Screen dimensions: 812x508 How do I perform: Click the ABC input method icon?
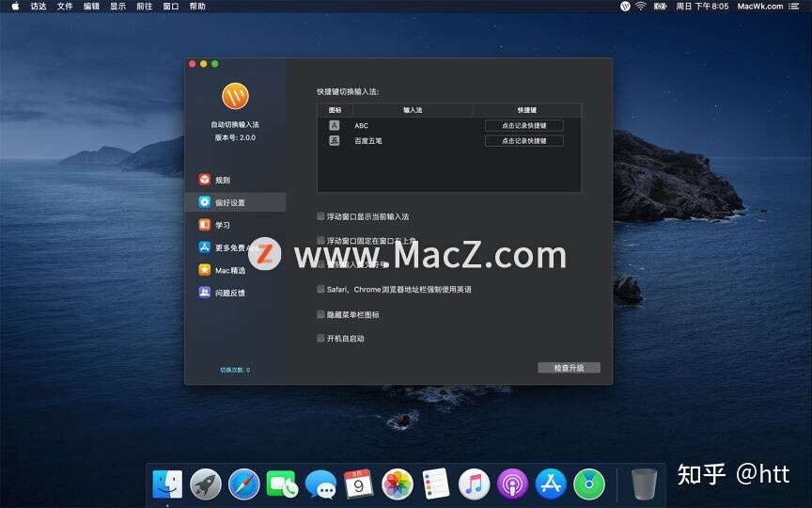tap(335, 125)
